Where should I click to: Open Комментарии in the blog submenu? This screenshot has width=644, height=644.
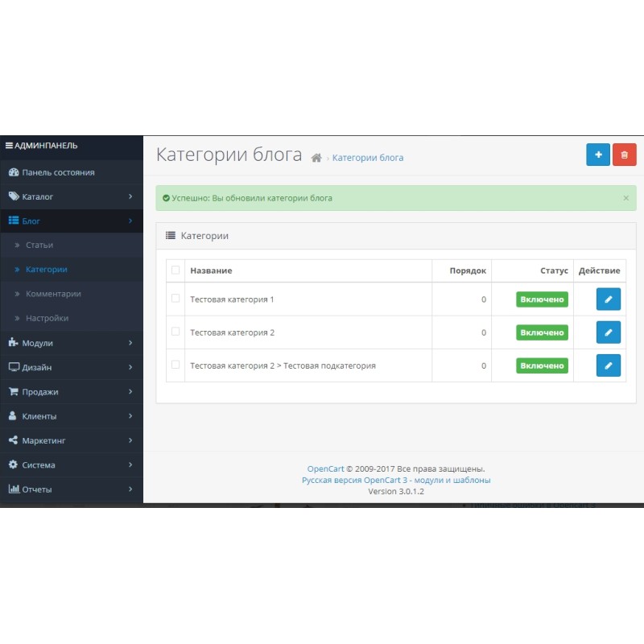(53, 294)
